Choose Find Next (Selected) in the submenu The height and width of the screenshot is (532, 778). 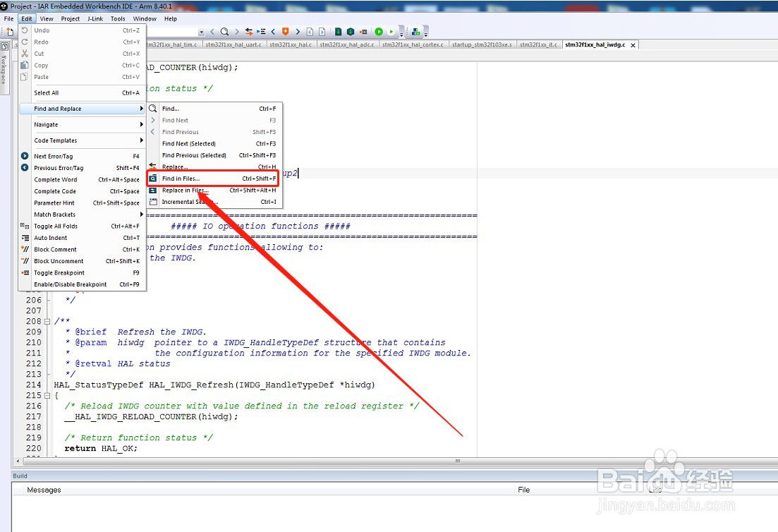[214, 144]
